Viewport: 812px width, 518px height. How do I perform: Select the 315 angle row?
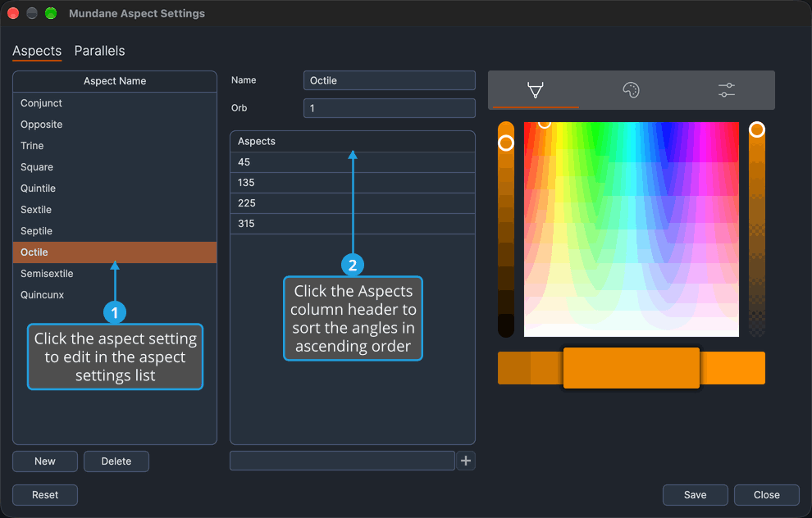[x=352, y=224]
